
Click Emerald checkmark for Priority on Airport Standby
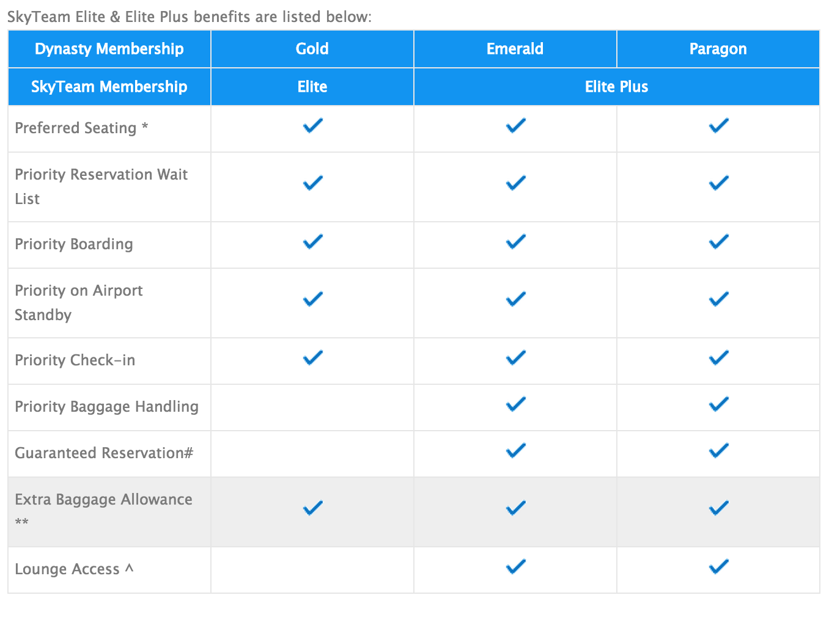515,299
